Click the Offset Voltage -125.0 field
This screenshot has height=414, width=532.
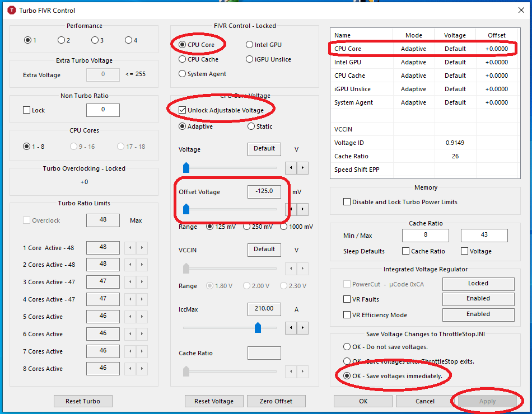264,191
